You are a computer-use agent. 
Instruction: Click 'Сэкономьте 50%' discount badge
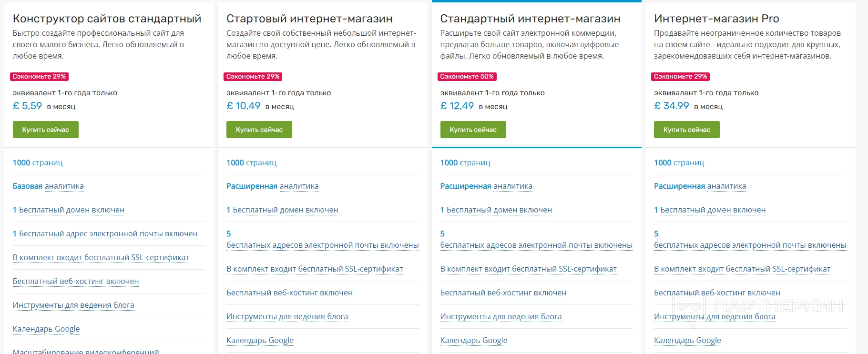(467, 77)
